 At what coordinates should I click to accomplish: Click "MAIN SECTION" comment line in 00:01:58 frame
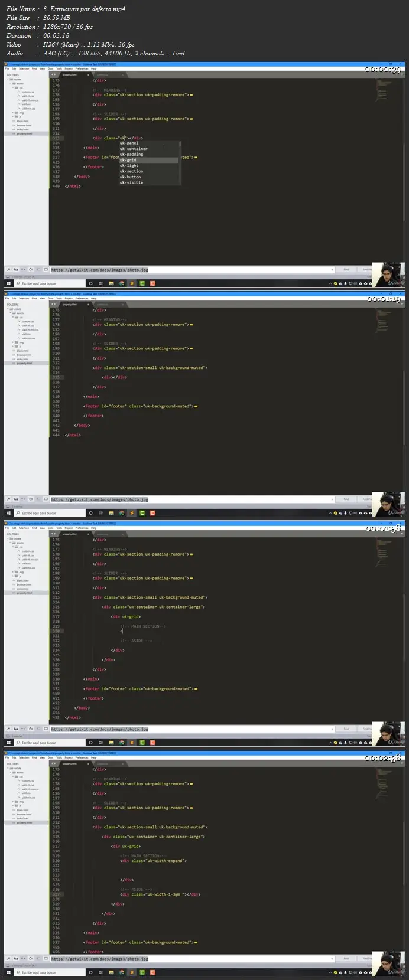click(144, 626)
